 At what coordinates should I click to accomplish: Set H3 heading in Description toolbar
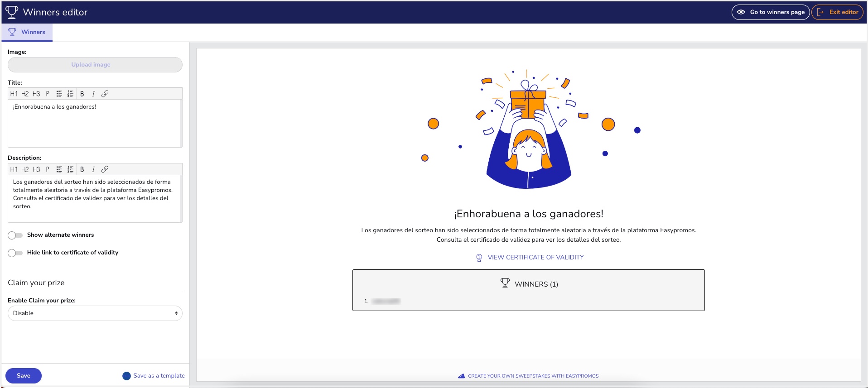pos(36,169)
